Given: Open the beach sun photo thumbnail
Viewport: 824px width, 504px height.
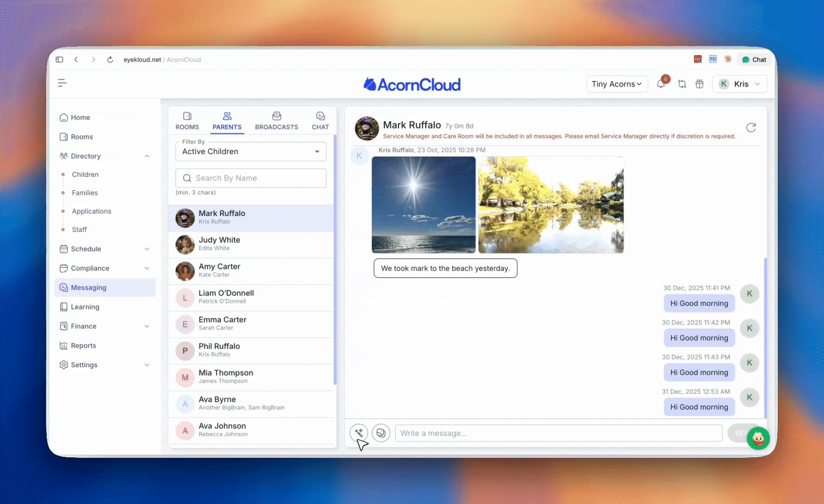Looking at the screenshot, I should (x=423, y=205).
